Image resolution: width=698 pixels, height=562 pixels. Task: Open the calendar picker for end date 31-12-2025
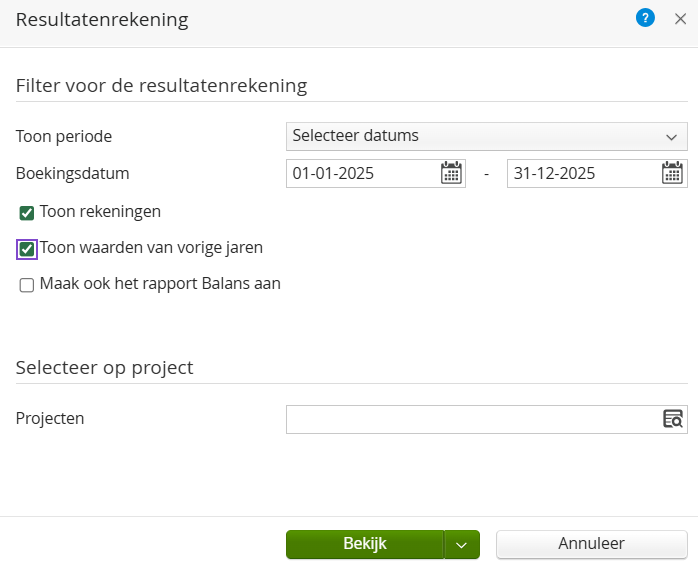pyautogui.click(x=673, y=173)
